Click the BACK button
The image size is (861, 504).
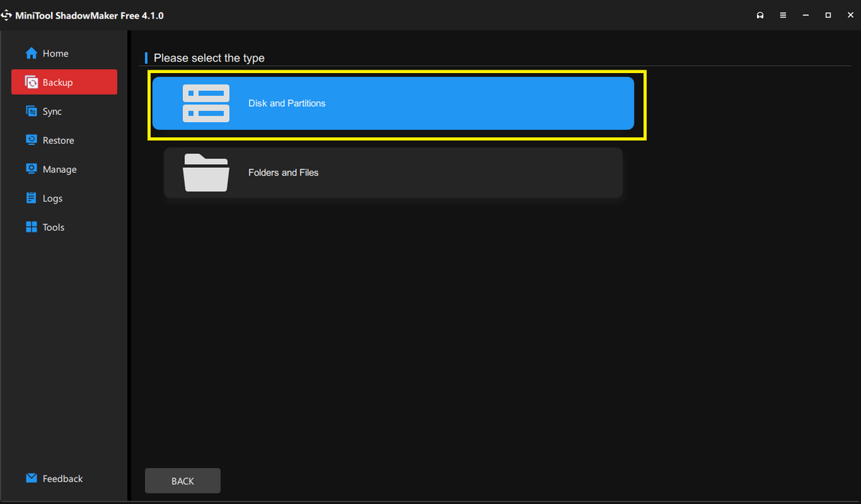coord(182,481)
